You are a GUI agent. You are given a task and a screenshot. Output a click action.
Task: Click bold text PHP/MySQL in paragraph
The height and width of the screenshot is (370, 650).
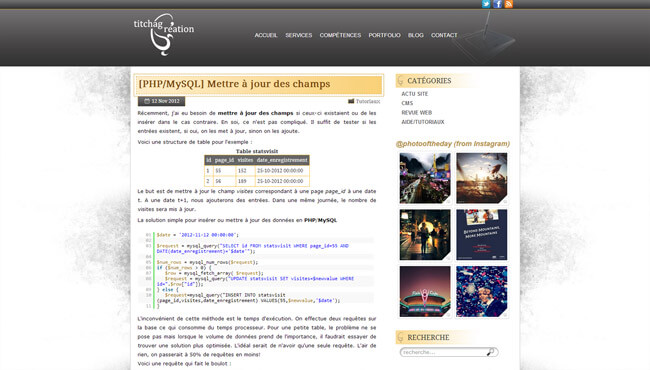320,220
